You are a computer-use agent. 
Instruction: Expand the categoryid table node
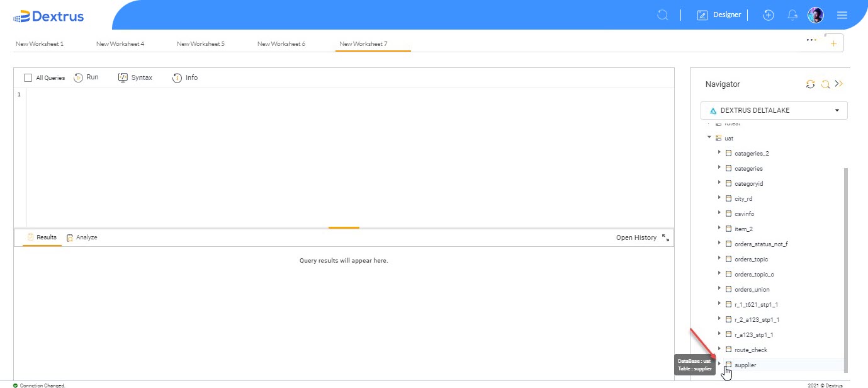[x=719, y=183]
